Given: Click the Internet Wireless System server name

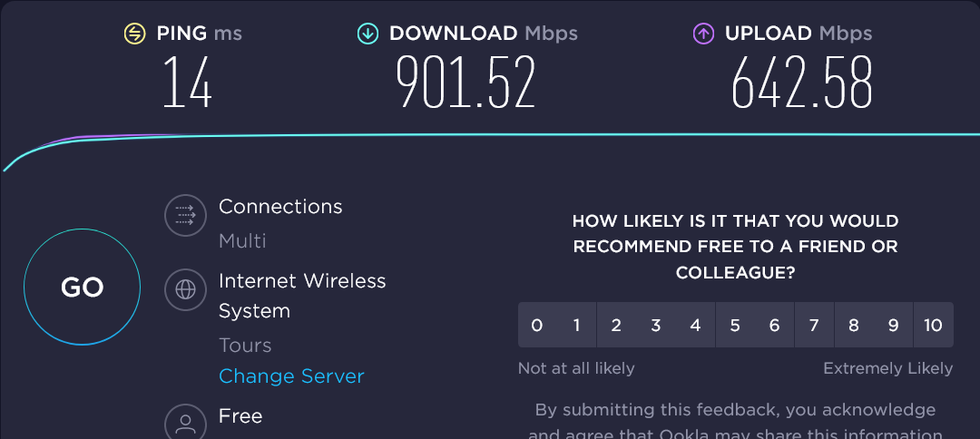Looking at the screenshot, I should click(x=302, y=296).
